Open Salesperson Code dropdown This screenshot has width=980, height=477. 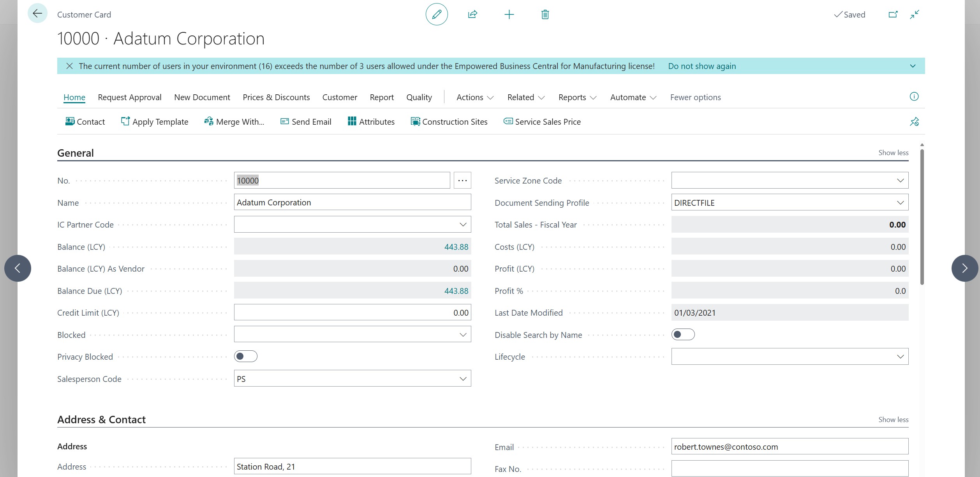click(463, 379)
